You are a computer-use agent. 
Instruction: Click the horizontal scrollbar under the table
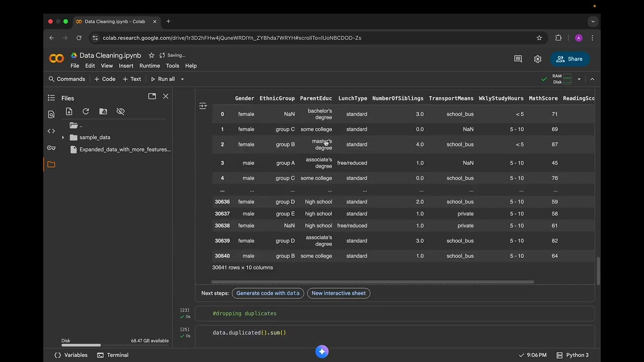click(372, 282)
